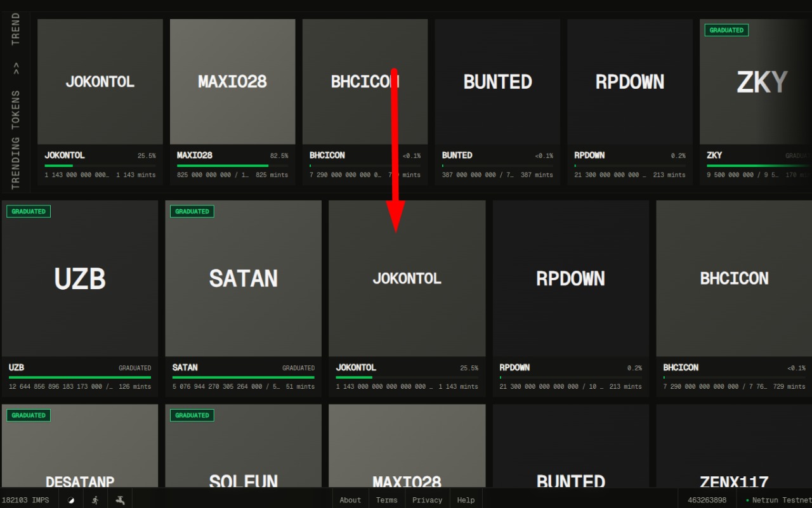Click 25.5% on the trending JOKONTOL card

click(147, 156)
